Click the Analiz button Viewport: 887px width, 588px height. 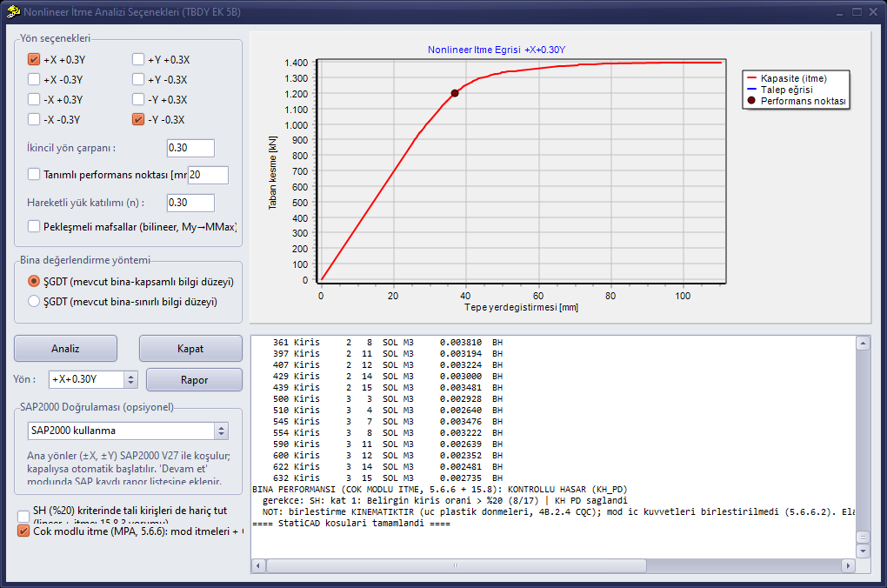65,349
